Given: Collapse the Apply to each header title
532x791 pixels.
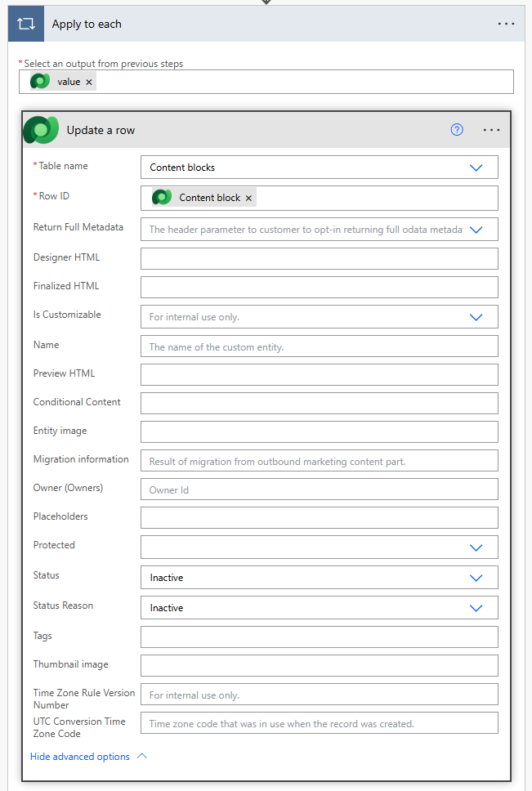Looking at the screenshot, I should (x=87, y=24).
